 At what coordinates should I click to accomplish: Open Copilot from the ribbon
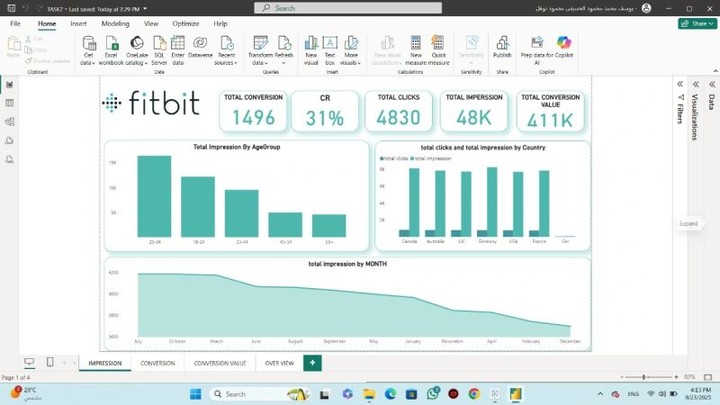tap(564, 47)
